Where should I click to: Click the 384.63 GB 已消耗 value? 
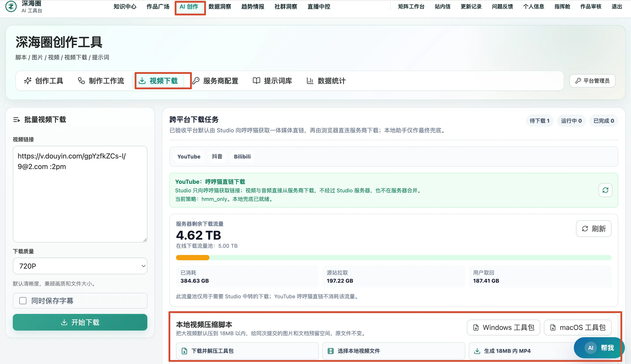[195, 281]
